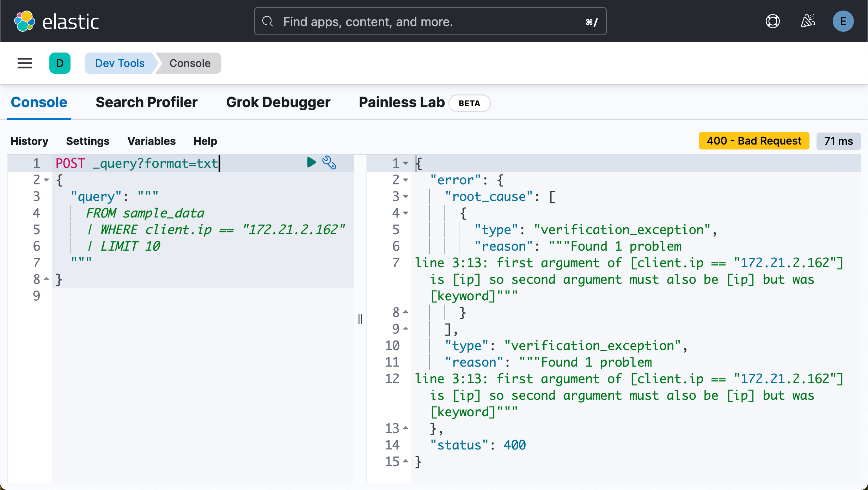The image size is (868, 490).
Task: Collapse the "error" object fold arrow
Action: click(x=406, y=180)
